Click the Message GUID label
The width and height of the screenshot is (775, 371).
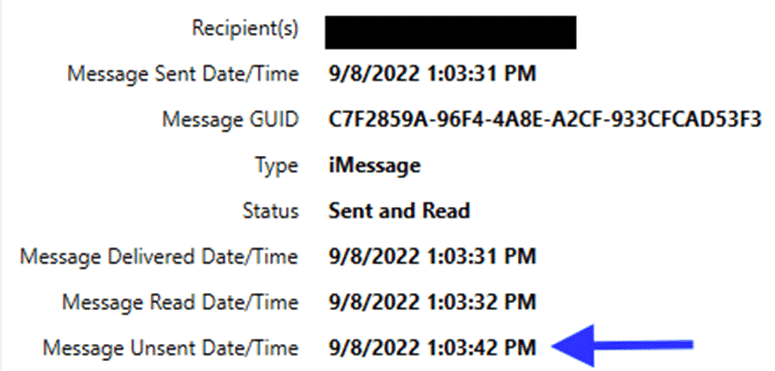pyautogui.click(x=231, y=120)
